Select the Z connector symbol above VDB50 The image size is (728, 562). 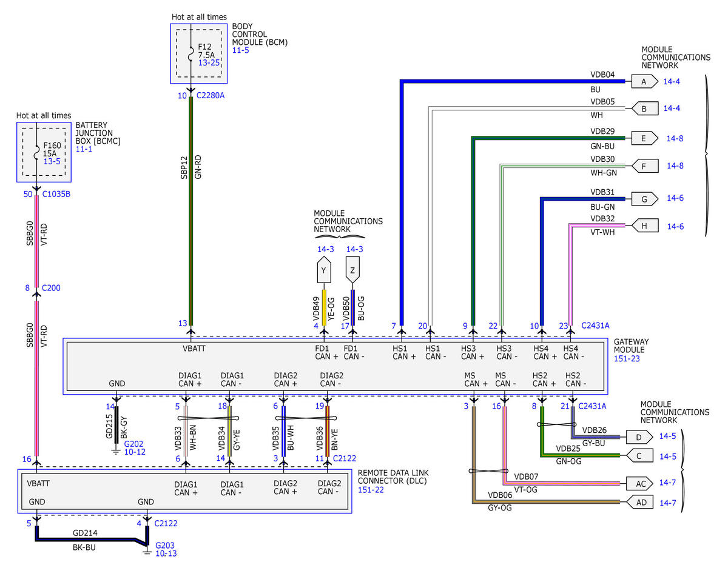click(352, 271)
